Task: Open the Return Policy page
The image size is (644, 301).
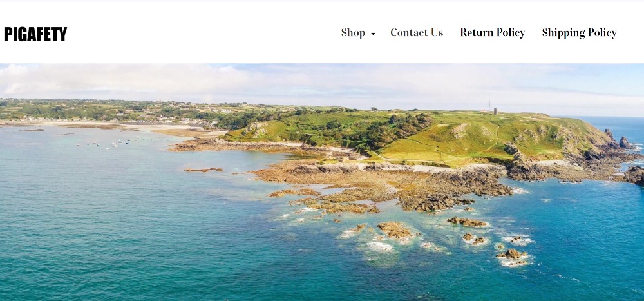Action: tap(493, 32)
